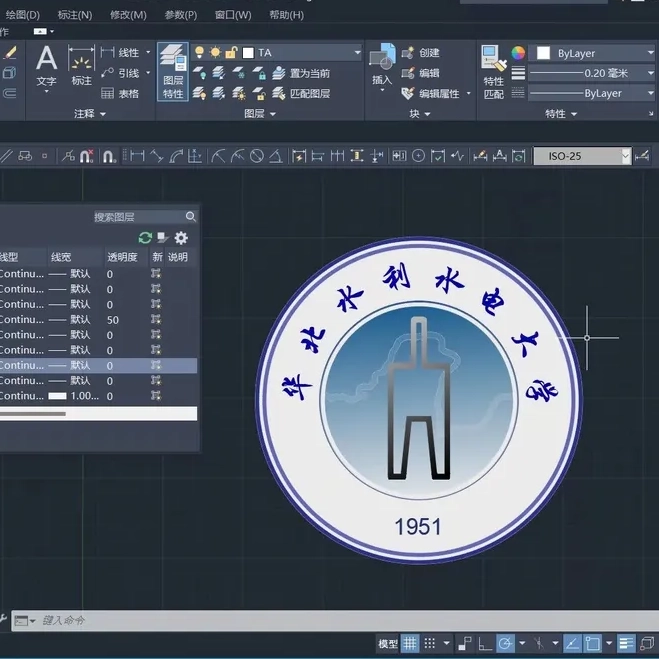This screenshot has height=659, width=659.
Task: Click Edit Attributes (编辑属性)
Action: tap(430, 93)
